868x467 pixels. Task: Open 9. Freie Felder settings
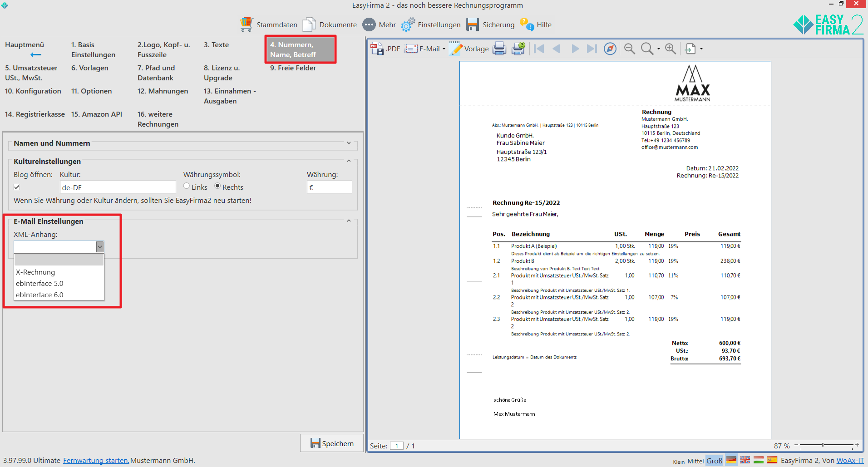pos(293,68)
